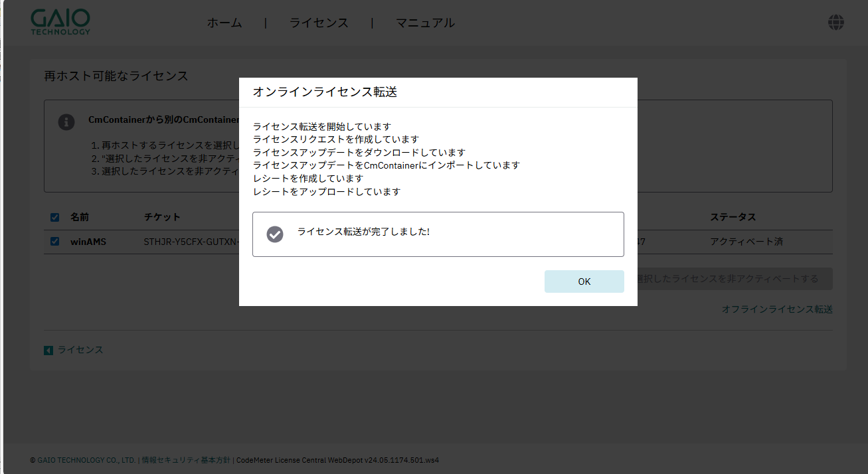Open the globe language selector icon
868x474 pixels.
[835, 23]
